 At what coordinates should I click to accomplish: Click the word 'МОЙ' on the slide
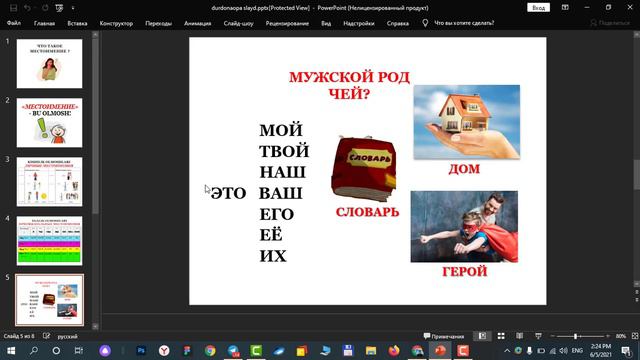281,130
